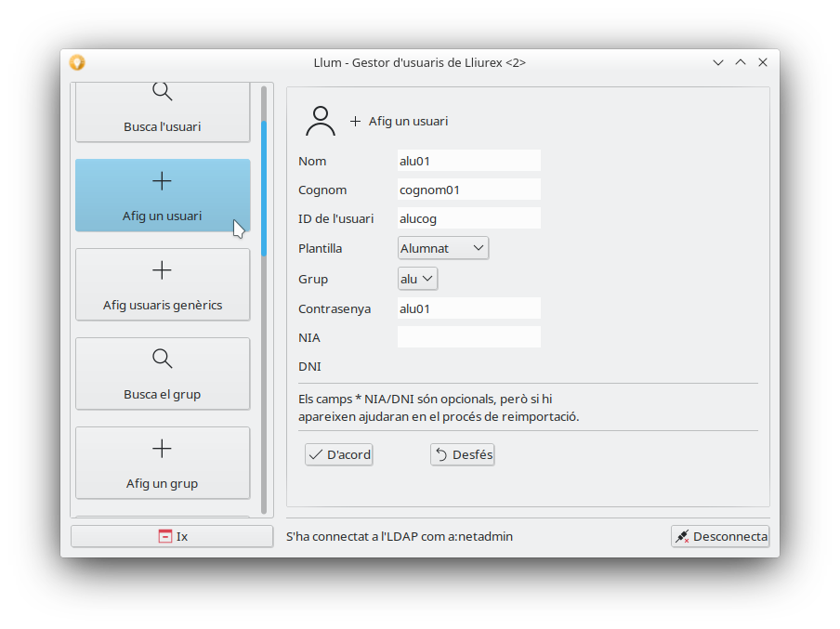Open the Afig un grup panel
This screenshot has height=629, width=840.
coord(163,463)
